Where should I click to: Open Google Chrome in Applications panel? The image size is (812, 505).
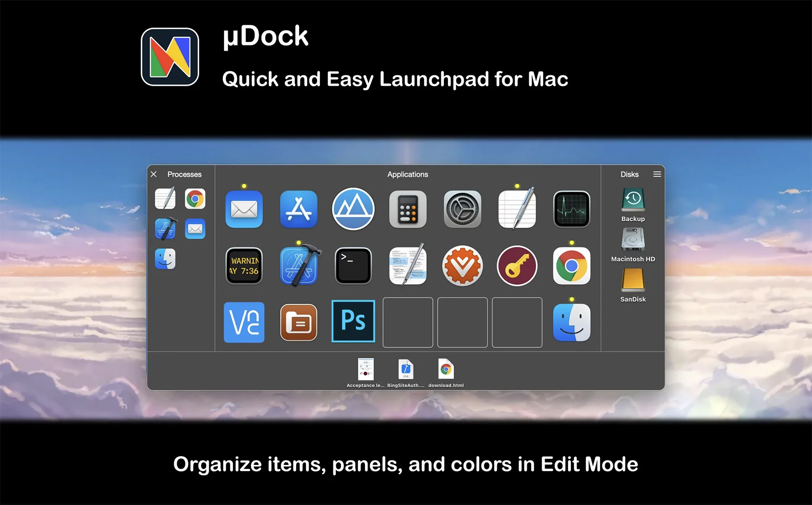pos(571,266)
